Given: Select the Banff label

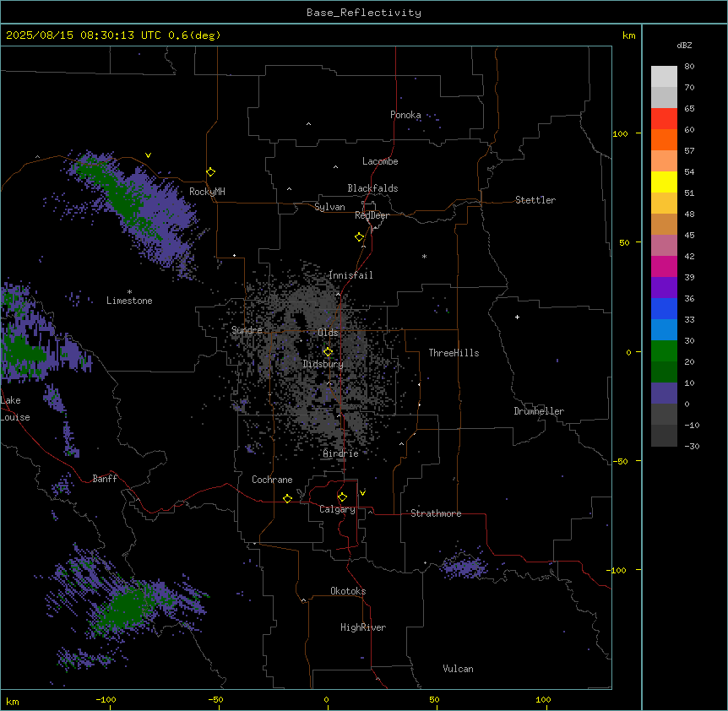Looking at the screenshot, I should pos(105,479).
